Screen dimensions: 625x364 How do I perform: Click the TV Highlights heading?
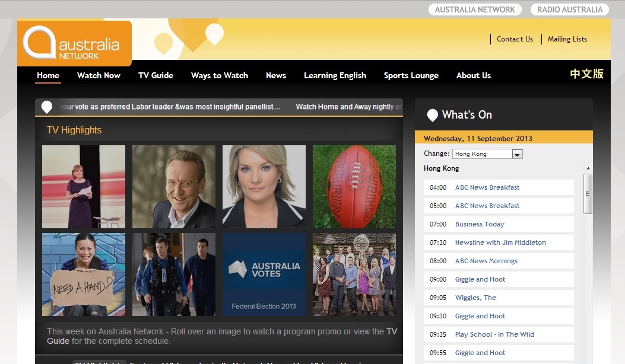click(74, 130)
